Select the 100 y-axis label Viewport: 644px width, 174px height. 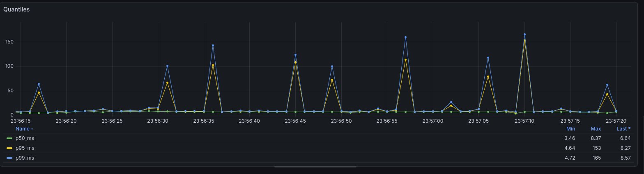click(x=10, y=66)
